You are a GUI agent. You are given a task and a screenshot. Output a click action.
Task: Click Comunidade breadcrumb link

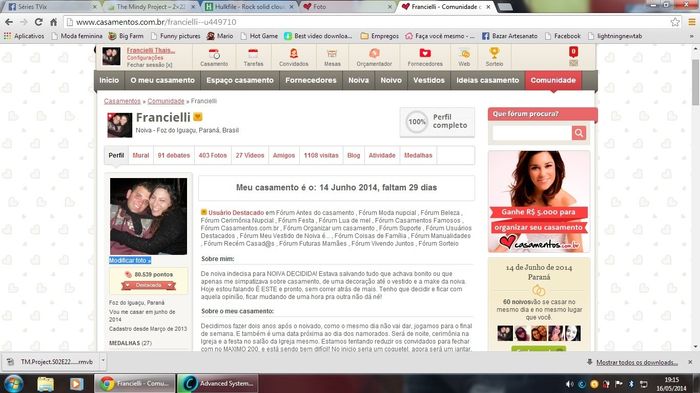[166, 101]
